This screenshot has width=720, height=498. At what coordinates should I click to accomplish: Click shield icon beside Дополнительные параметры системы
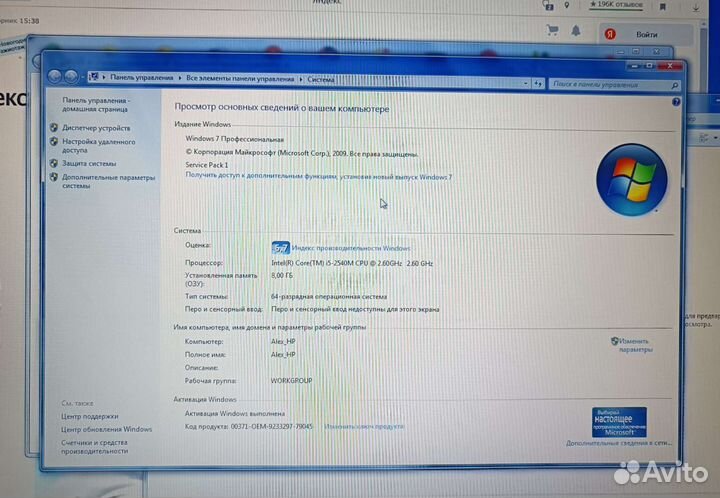click(54, 177)
